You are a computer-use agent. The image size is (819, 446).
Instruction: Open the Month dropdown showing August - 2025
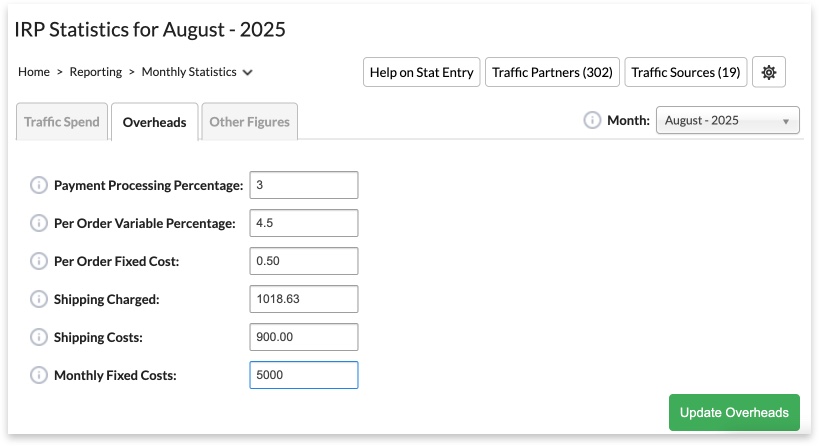pyautogui.click(x=727, y=120)
